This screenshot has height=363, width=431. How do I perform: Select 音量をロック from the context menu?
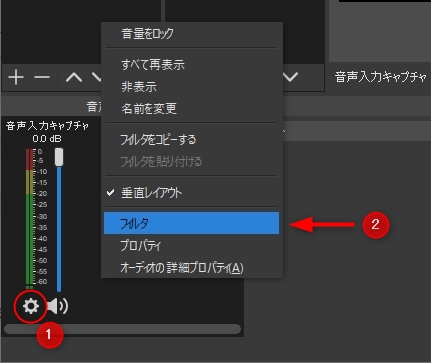(191, 34)
